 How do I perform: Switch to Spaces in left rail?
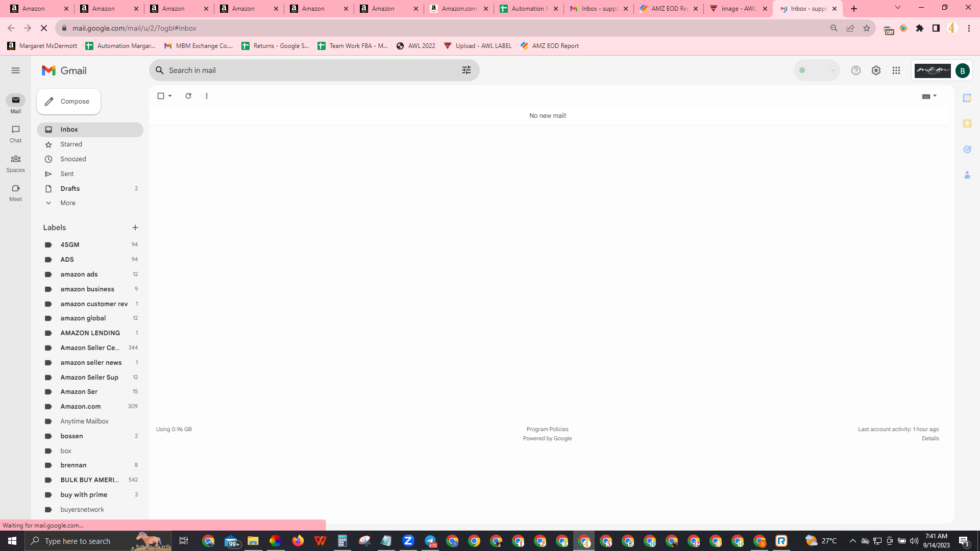pos(15,163)
